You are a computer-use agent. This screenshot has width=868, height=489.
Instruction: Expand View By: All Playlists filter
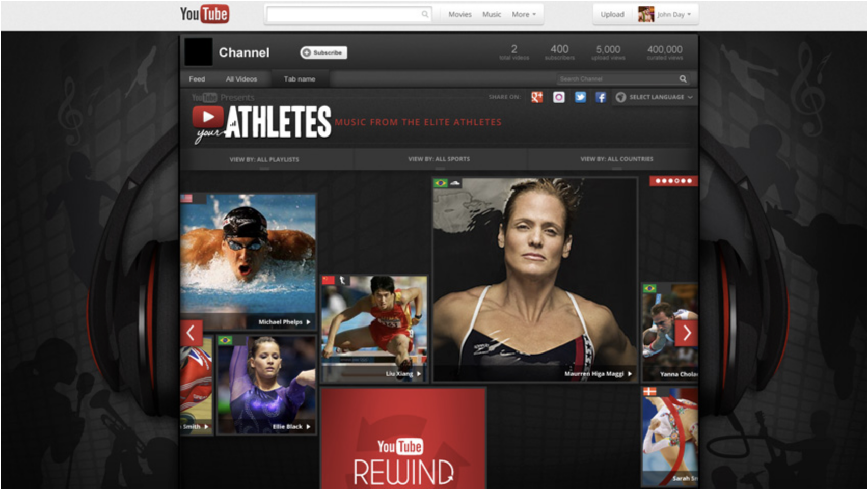[x=264, y=159]
